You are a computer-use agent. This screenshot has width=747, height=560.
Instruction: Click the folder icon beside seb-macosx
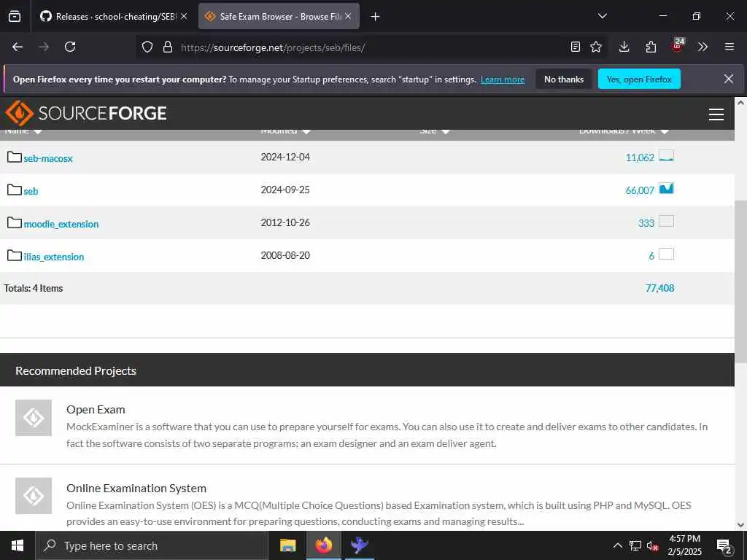[15, 157]
